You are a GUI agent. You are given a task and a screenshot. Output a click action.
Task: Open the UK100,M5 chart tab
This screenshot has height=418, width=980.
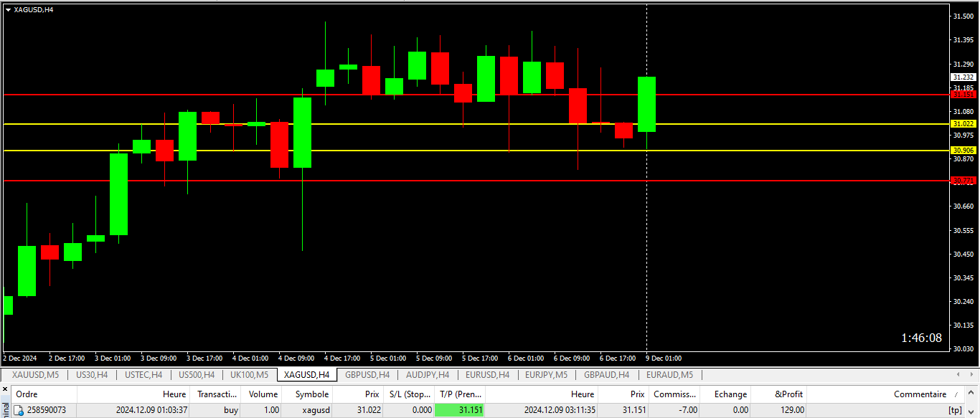pos(249,374)
